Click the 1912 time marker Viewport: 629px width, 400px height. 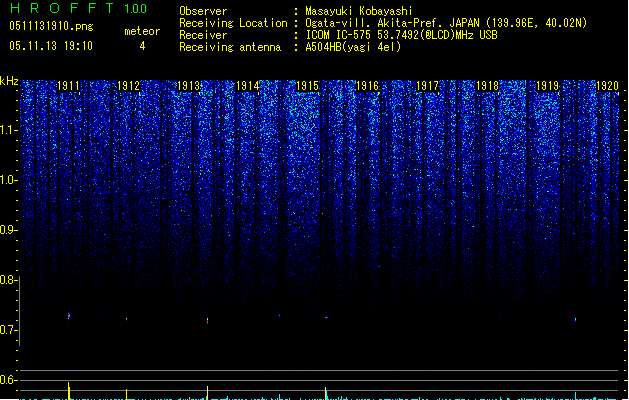click(x=128, y=86)
